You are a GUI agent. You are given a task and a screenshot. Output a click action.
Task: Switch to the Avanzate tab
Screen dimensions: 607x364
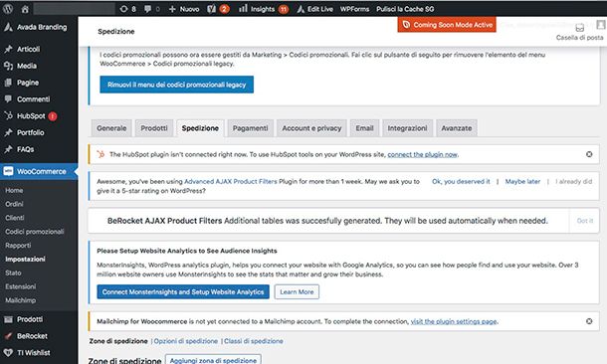[x=457, y=128]
